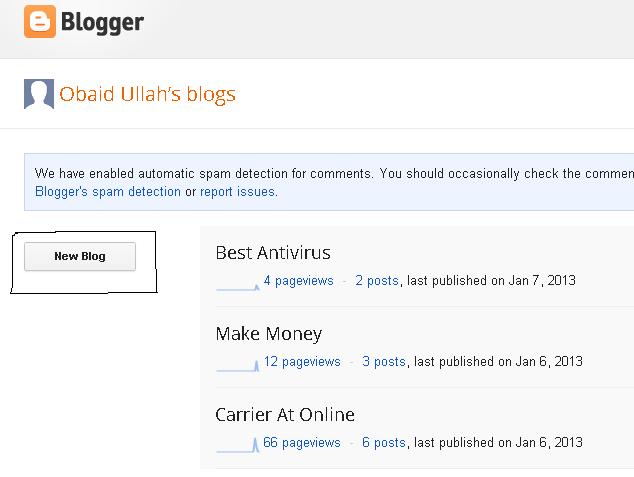Open the Best Antivirus blog

coord(273,253)
